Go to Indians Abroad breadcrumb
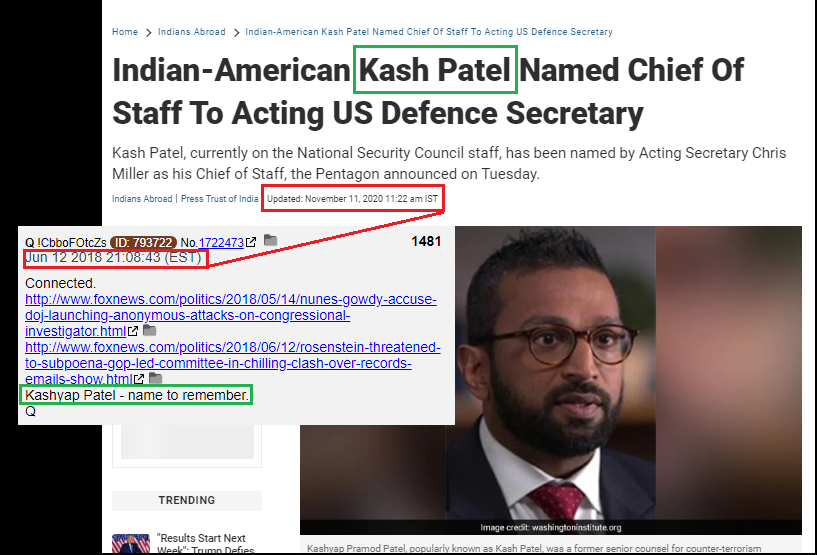The width and height of the screenshot is (817, 555). [x=192, y=32]
